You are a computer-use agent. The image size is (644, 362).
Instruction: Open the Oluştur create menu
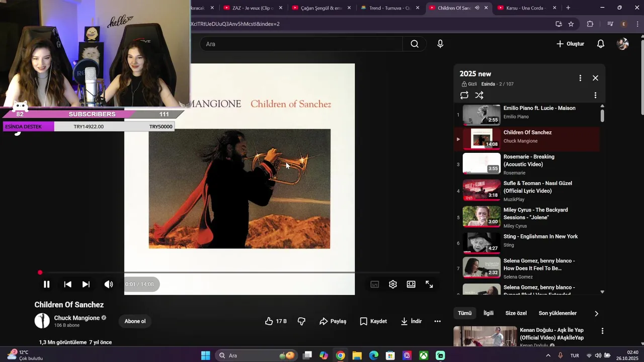570,44
